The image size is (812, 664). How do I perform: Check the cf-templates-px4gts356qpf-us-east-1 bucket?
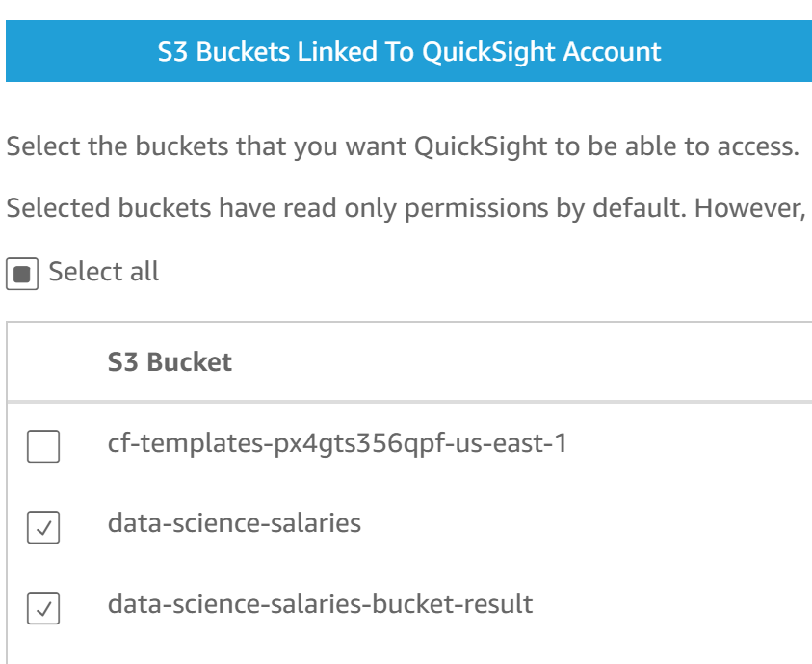pos(43,446)
